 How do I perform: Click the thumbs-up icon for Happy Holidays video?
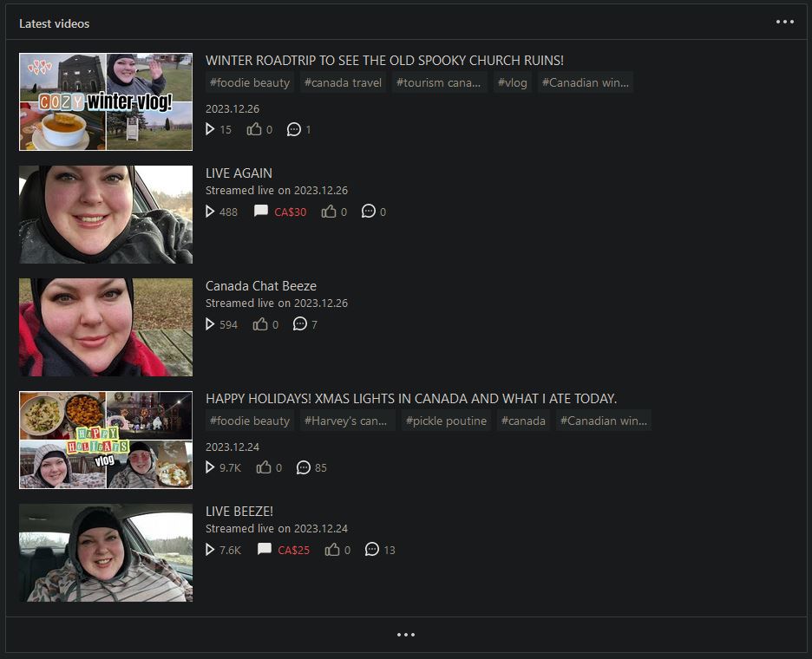pyautogui.click(x=264, y=467)
